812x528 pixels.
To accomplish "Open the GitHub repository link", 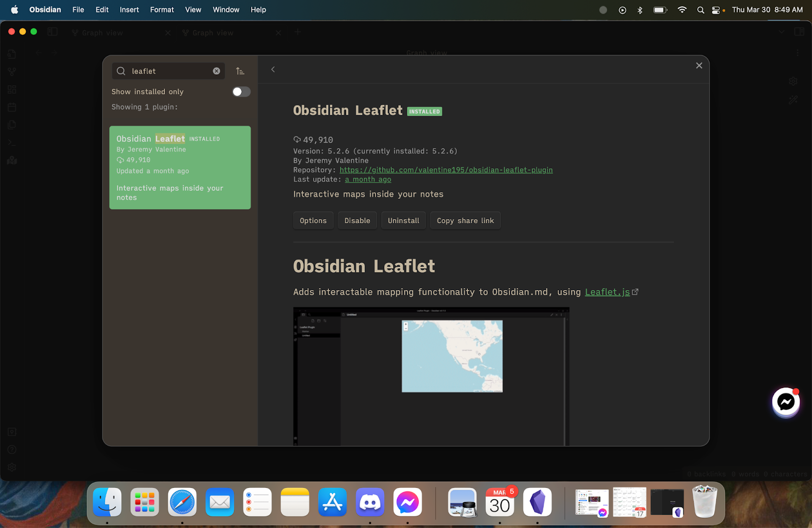I will [x=446, y=170].
